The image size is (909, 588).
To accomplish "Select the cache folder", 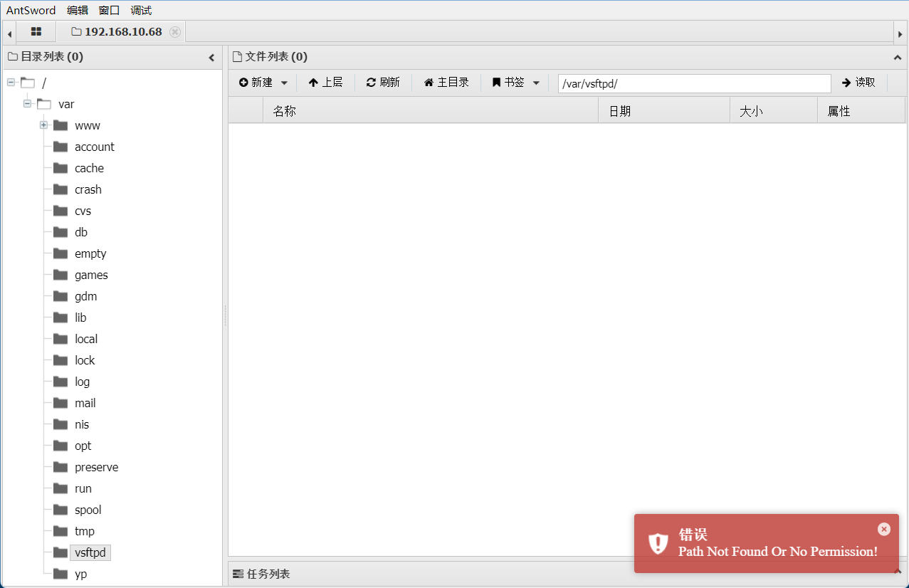I will coord(89,168).
